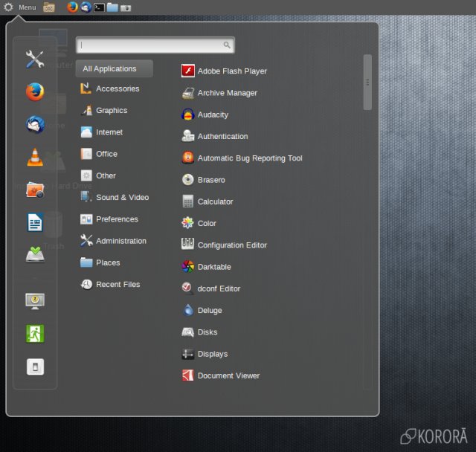Click the search magnifier icon in search box

227,45
